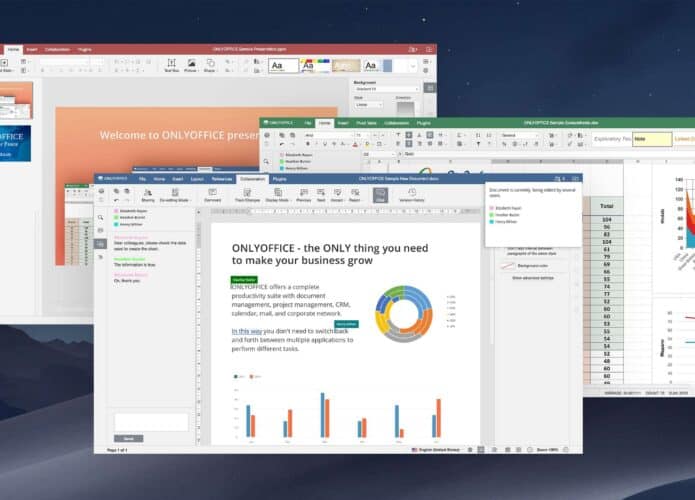695x500 pixels.
Task: Click the Send button in the chat panel
Action: 129,438
